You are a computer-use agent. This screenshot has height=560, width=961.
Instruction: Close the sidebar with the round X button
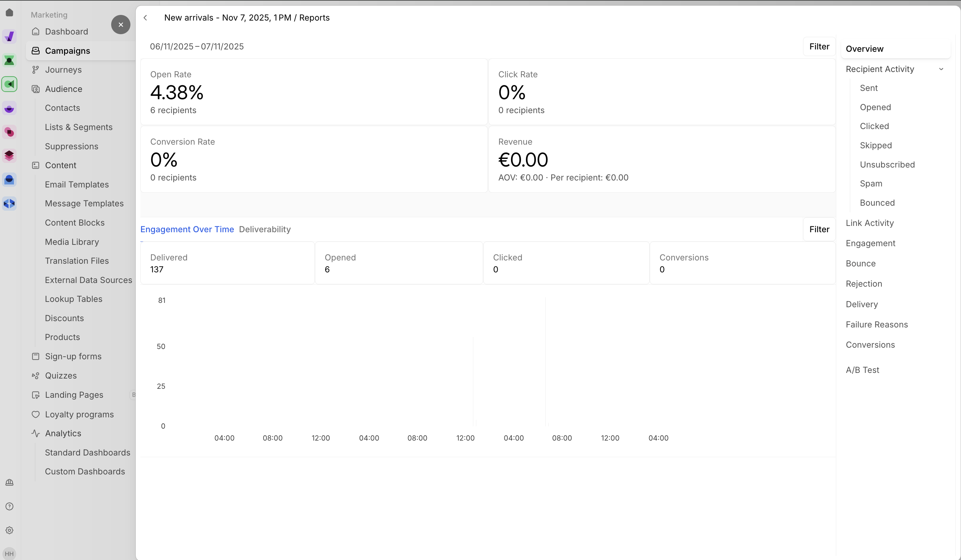120,25
